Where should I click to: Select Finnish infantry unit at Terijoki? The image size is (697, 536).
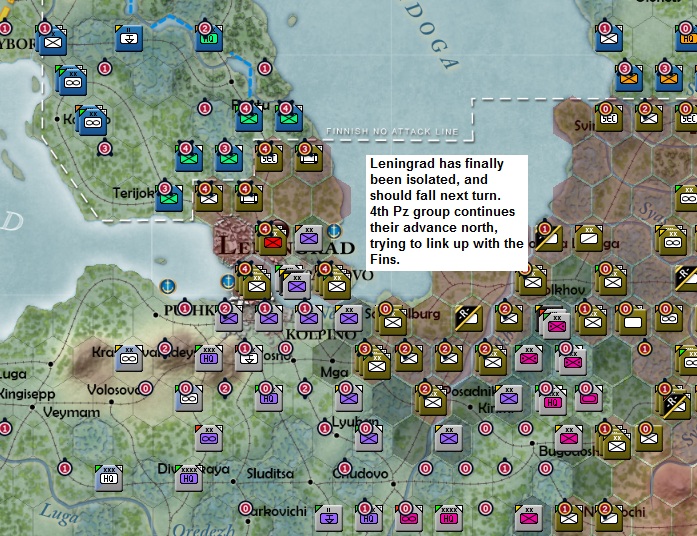pos(169,198)
